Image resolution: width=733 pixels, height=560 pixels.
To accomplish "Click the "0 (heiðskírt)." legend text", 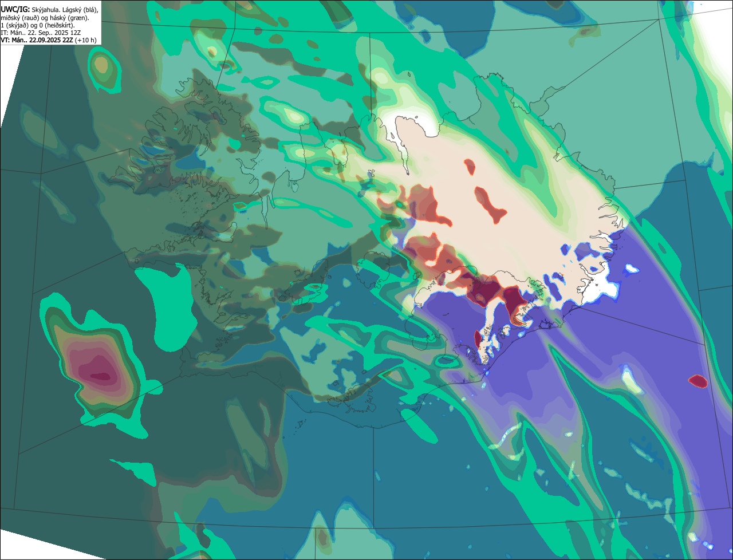I will [57, 26].
